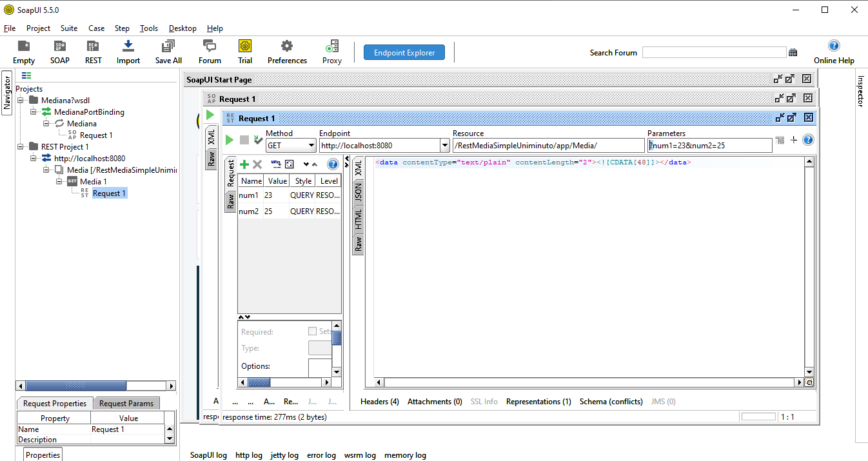Screen dimensions: 868x461
Task: Move parameter down with down arrow
Action: click(x=306, y=164)
